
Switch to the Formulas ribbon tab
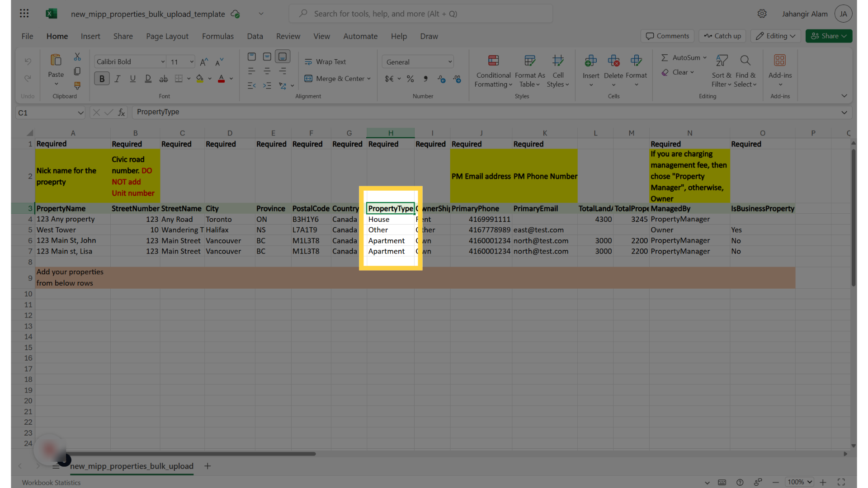coord(218,36)
